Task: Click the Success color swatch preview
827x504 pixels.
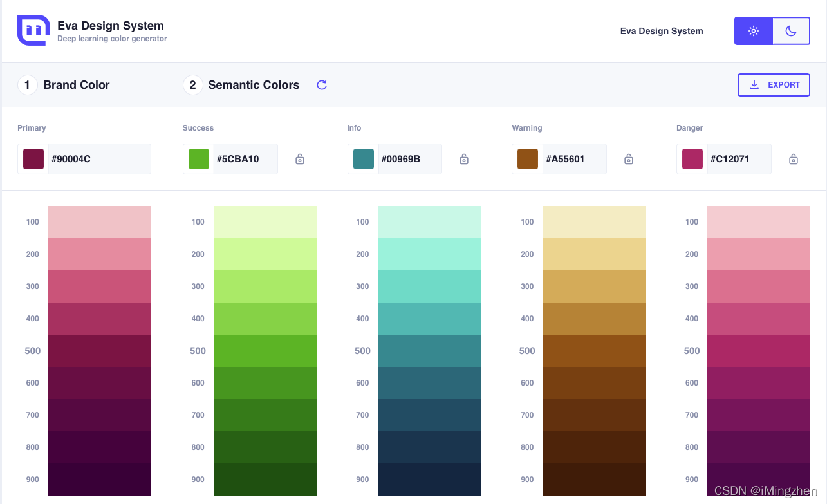Action: coord(199,159)
